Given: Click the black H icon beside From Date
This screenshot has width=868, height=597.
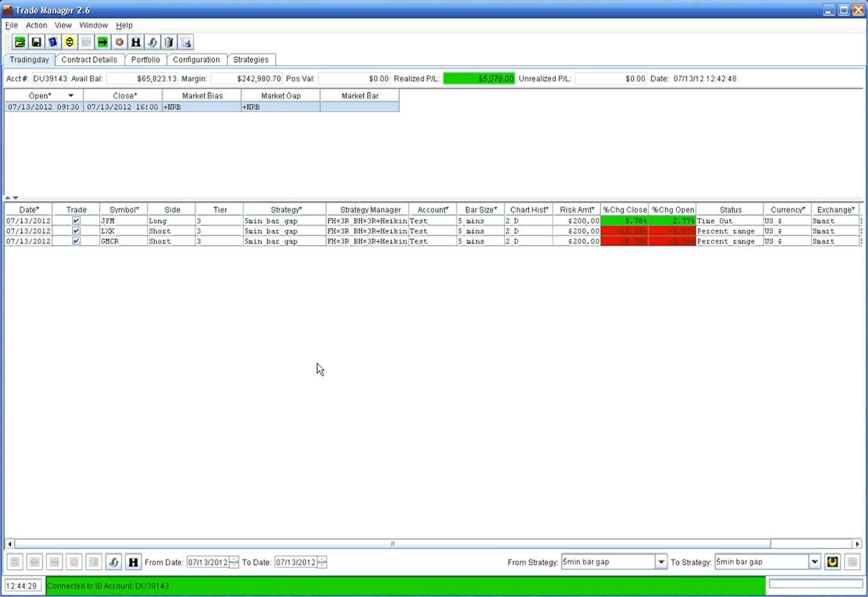Looking at the screenshot, I should pyautogui.click(x=133, y=562).
